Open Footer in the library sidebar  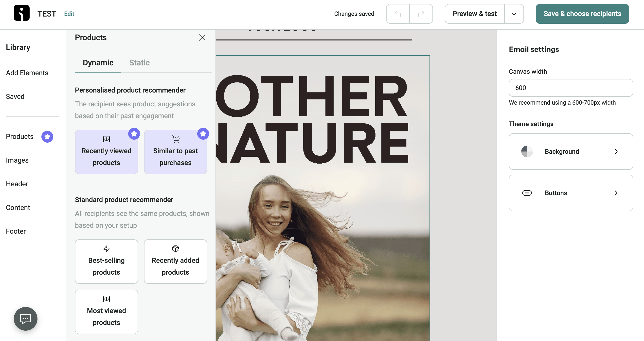pos(16,231)
